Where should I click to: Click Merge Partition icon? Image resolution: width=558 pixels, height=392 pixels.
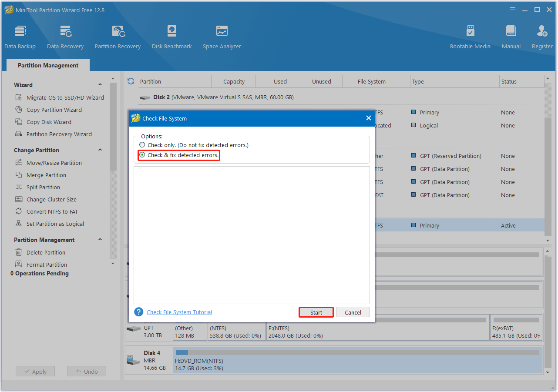19,175
